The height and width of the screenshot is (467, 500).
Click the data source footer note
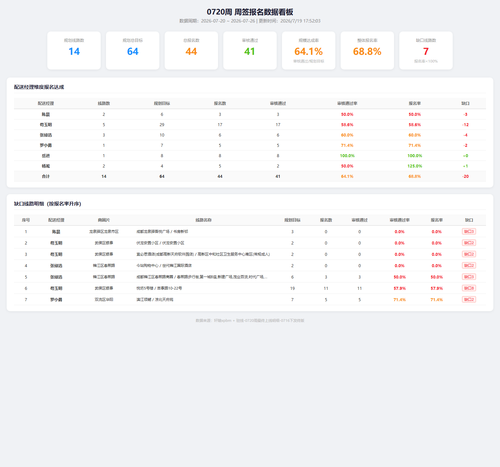250,320
